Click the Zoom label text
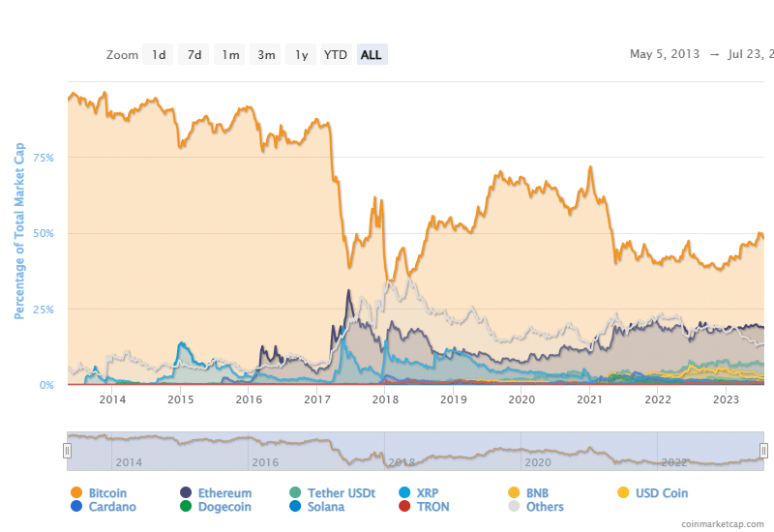Image resolution: width=774 pixels, height=532 pixels. coord(122,55)
